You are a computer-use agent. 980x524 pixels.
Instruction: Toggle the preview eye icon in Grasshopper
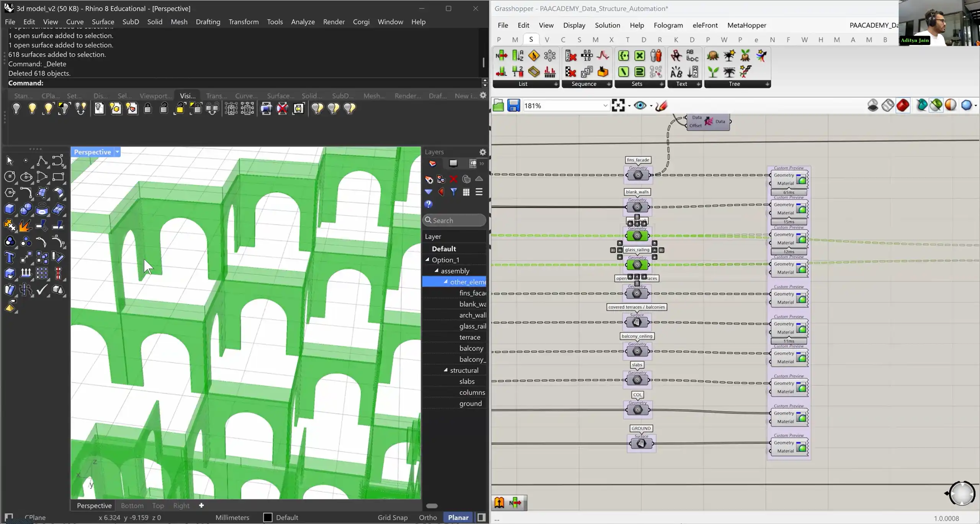point(640,105)
